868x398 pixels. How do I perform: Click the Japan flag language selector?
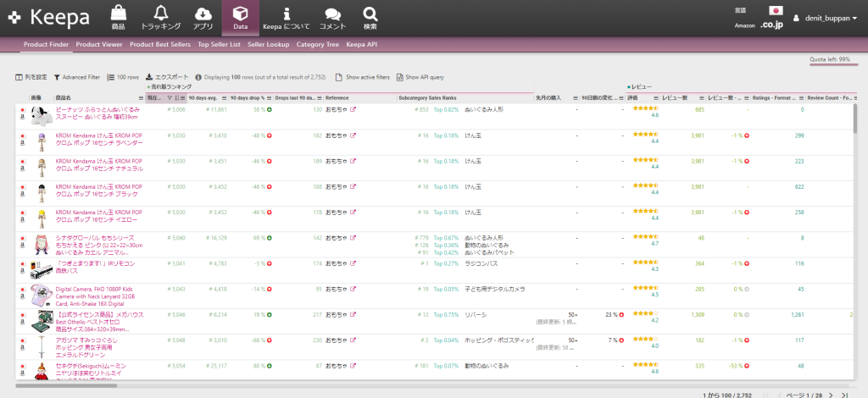(775, 11)
